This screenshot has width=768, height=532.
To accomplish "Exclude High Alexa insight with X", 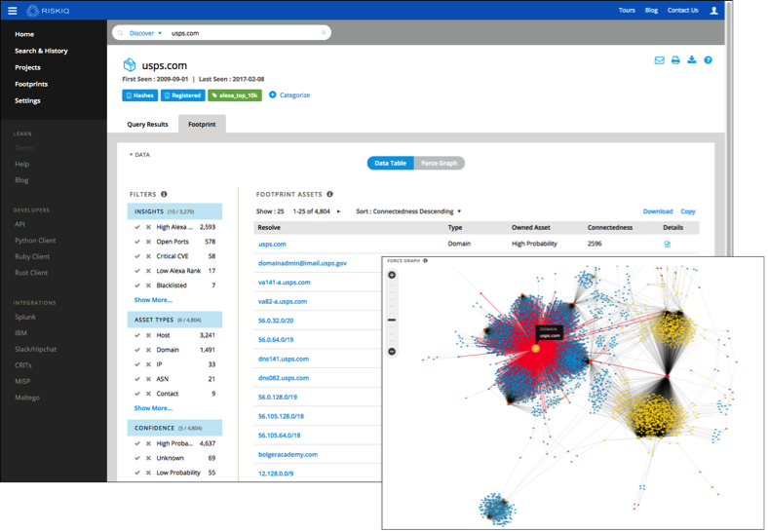I will [148, 227].
